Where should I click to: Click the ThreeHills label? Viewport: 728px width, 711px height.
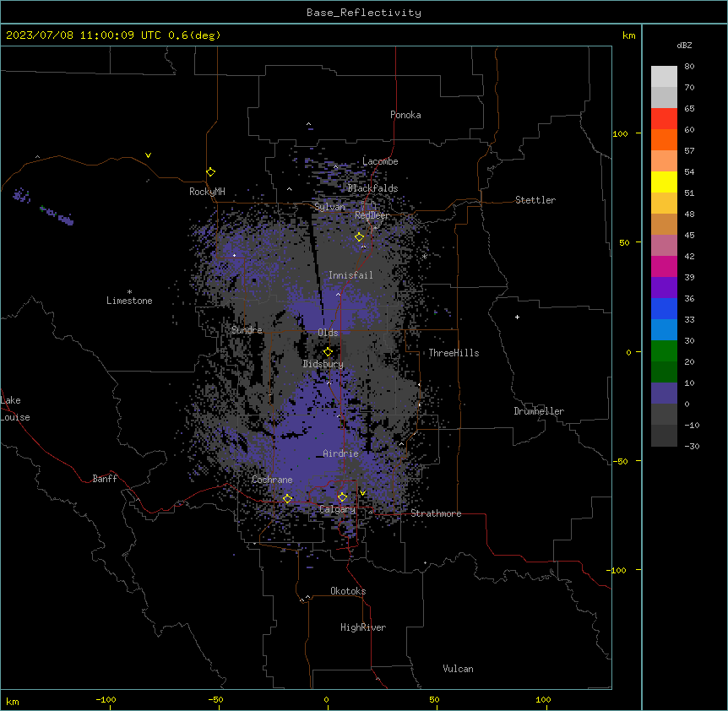pyautogui.click(x=454, y=353)
